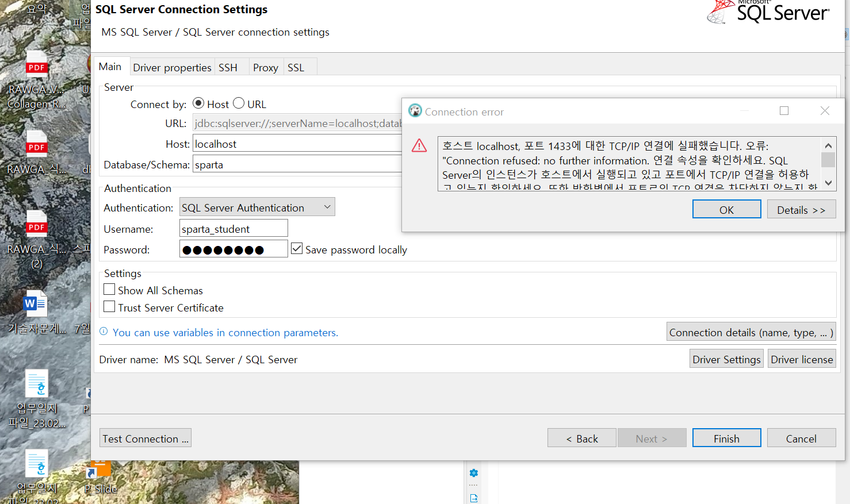Click the error message scrollbar up arrow
This screenshot has height=504, width=850.
click(x=828, y=145)
